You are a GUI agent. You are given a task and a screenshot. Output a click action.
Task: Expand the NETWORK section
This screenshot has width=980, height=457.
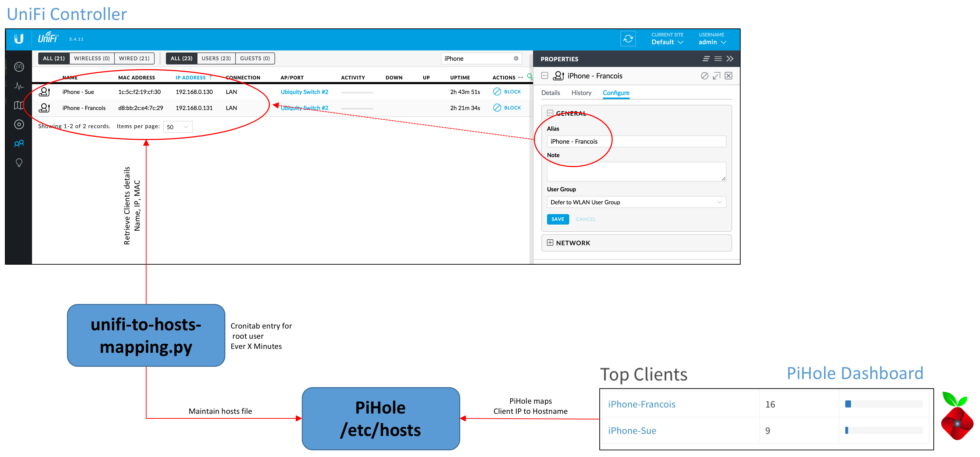[550, 243]
